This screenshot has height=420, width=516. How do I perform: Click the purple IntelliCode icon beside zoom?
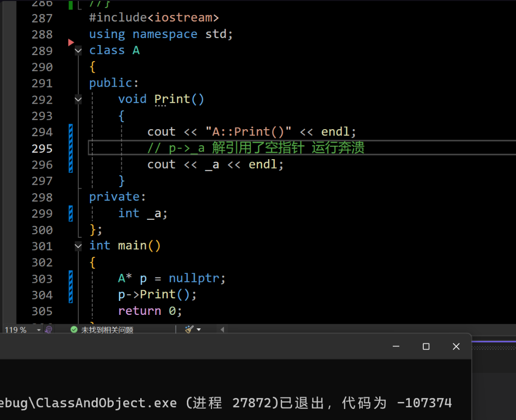(49, 329)
